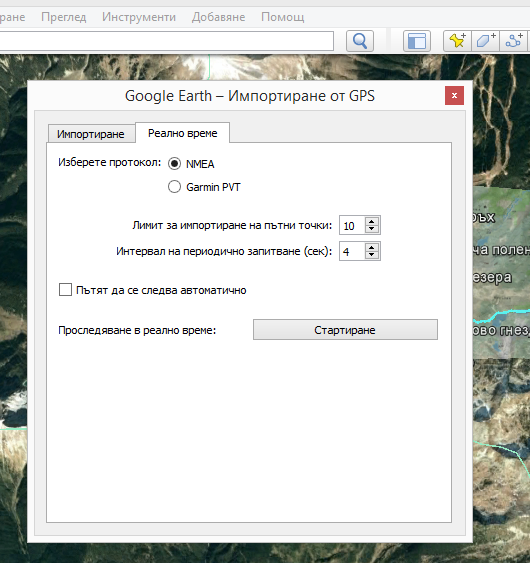Viewport: 530px width, 563px height.
Task: Add a polygon using the toolbar icon
Action: point(485,41)
